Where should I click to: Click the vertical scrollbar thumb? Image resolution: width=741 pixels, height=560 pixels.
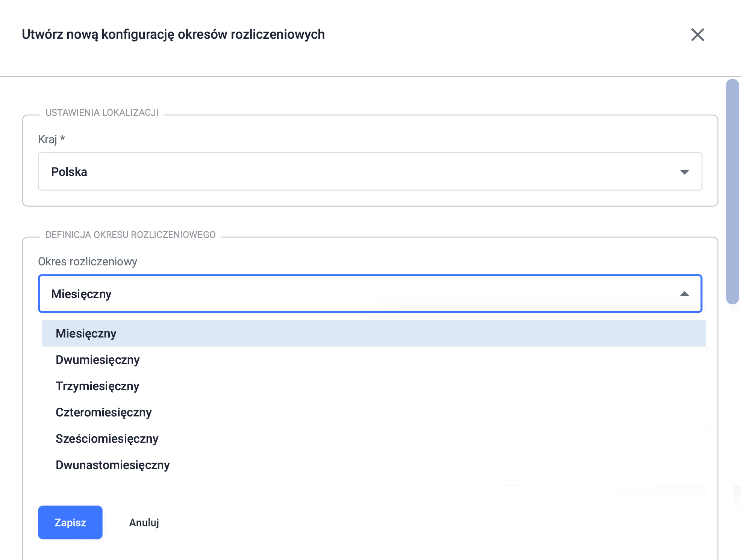[732, 191]
